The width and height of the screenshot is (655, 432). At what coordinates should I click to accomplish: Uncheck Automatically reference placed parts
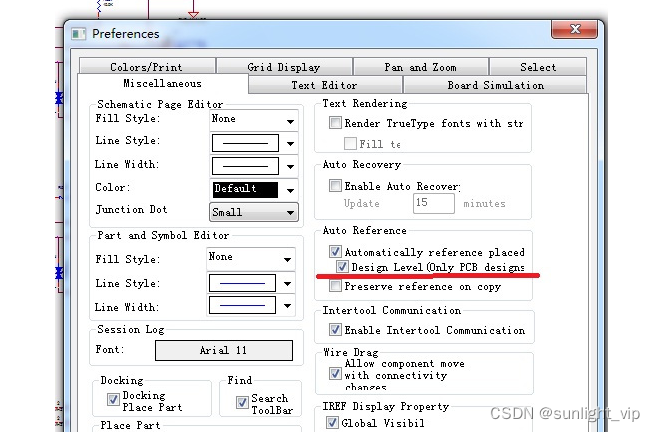pos(335,252)
